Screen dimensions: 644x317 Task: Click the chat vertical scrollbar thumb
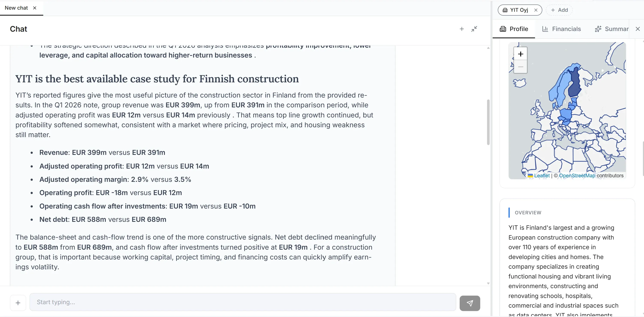[x=488, y=122]
